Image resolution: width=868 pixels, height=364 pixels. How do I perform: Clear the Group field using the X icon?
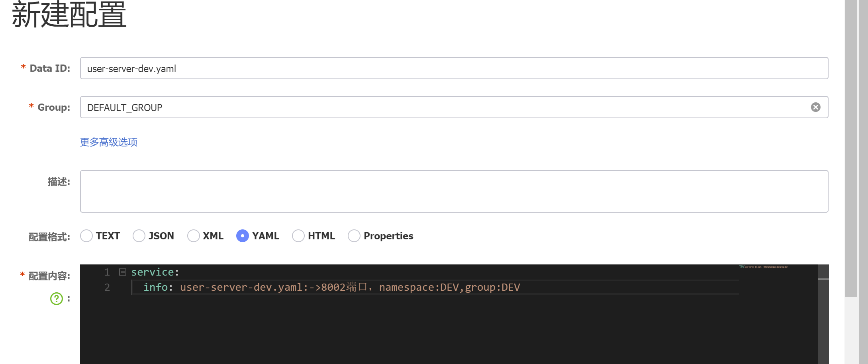[815, 107]
